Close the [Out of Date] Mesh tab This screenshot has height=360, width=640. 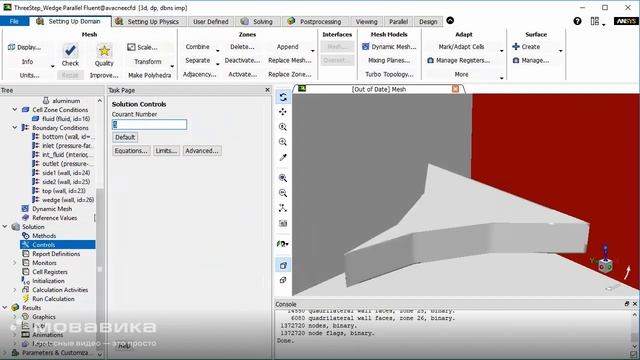456,89
